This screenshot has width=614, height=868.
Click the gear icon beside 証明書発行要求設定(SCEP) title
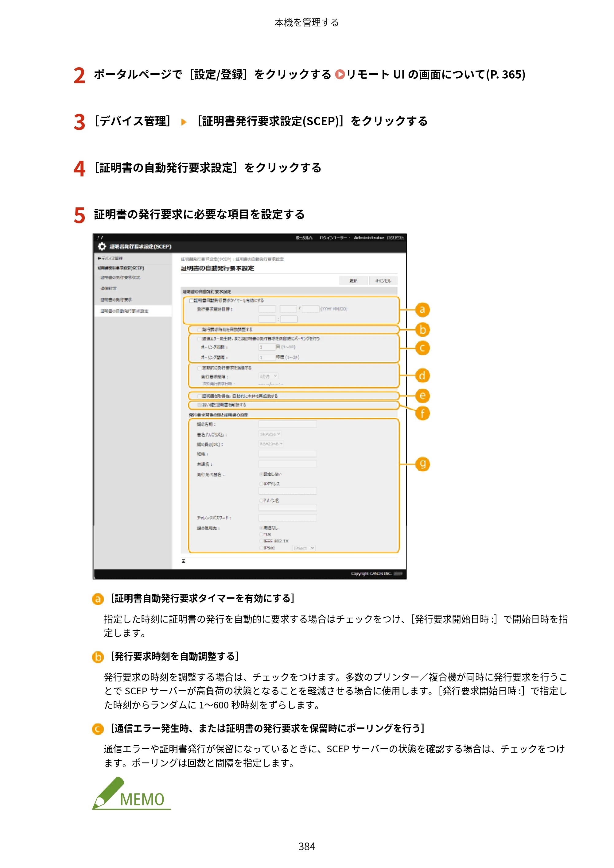(x=102, y=246)
